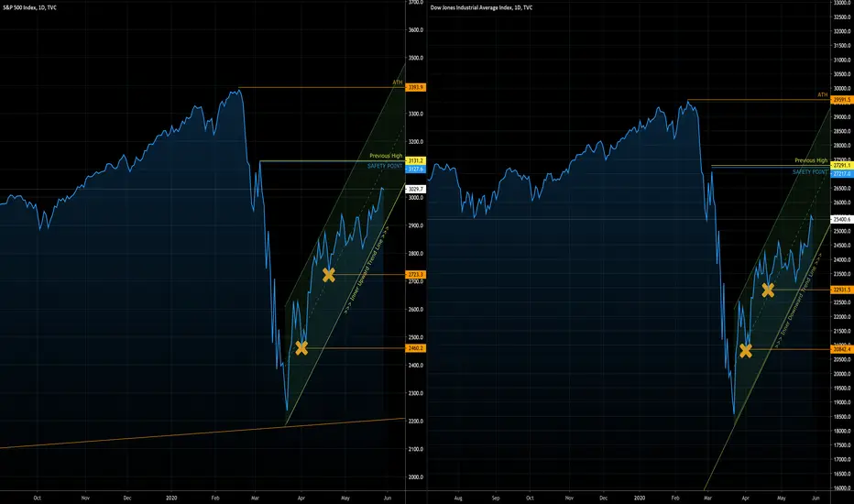This screenshot has width=854, height=504.
Task: Click the Oct date on the S&P 500 time axis
Action: (x=37, y=498)
